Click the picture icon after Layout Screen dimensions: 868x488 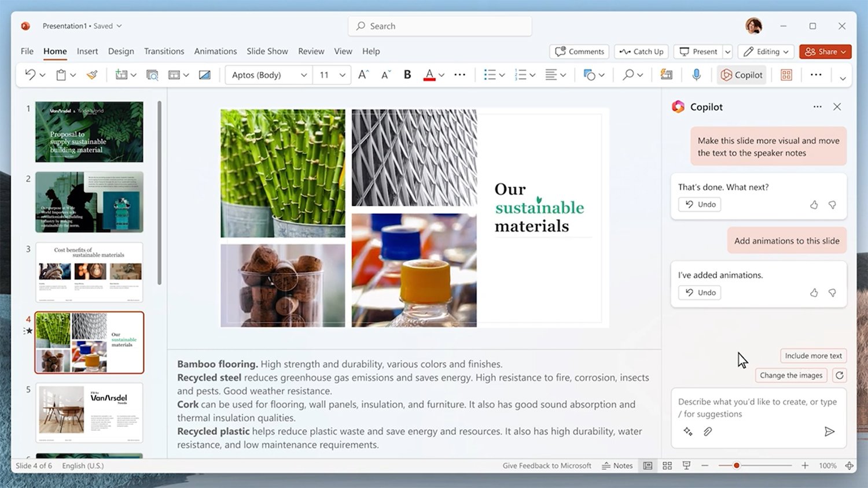point(205,75)
